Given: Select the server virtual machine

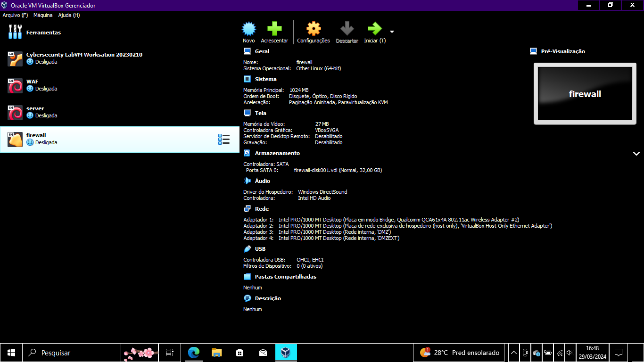Looking at the screenshot, I should coord(120,112).
